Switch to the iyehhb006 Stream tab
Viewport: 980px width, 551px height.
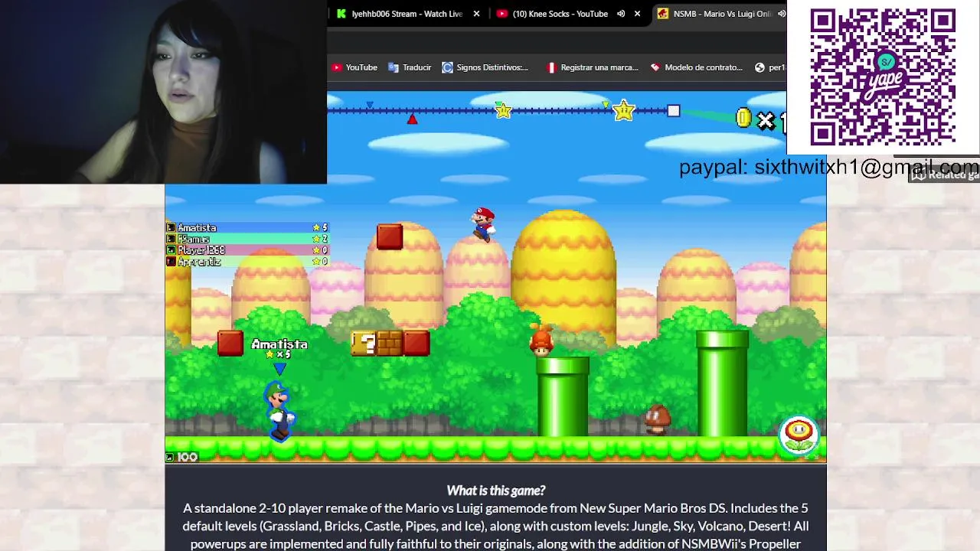pos(407,14)
